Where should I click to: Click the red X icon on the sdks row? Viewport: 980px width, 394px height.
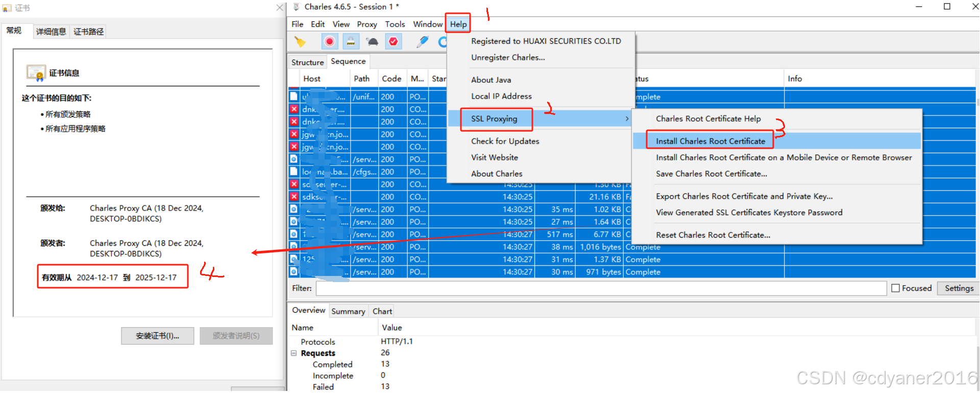point(294,197)
